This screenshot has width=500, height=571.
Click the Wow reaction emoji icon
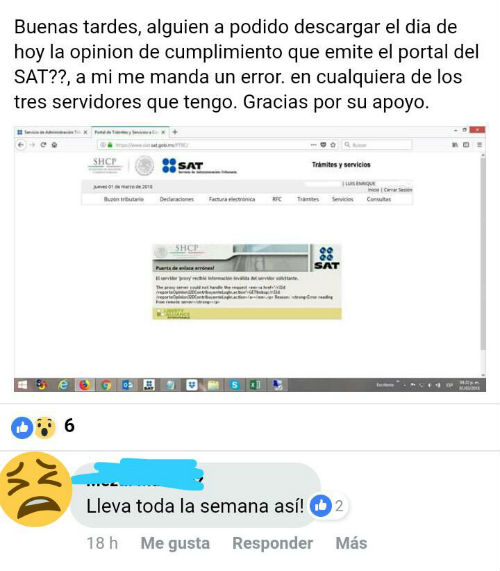pos(45,427)
